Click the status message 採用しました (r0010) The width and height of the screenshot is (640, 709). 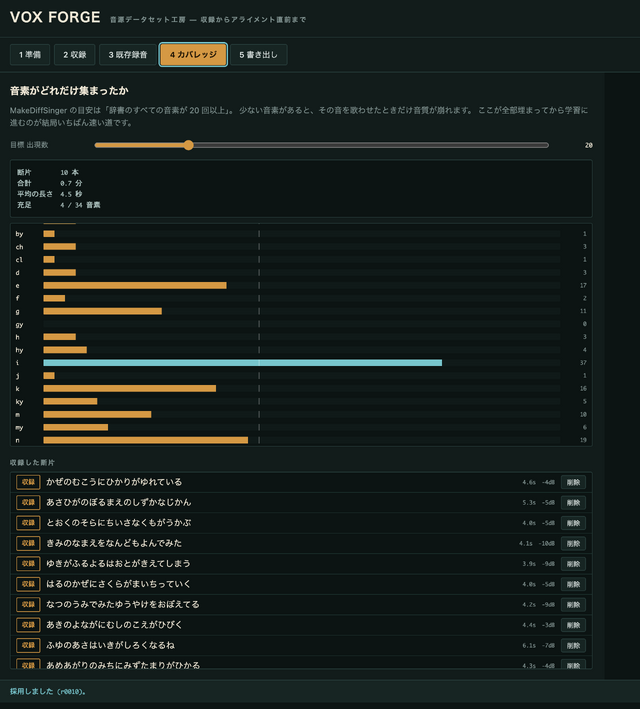(x=48, y=691)
